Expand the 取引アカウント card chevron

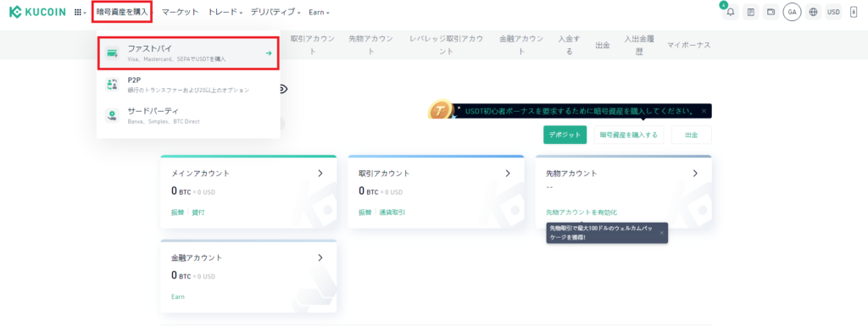coord(508,174)
